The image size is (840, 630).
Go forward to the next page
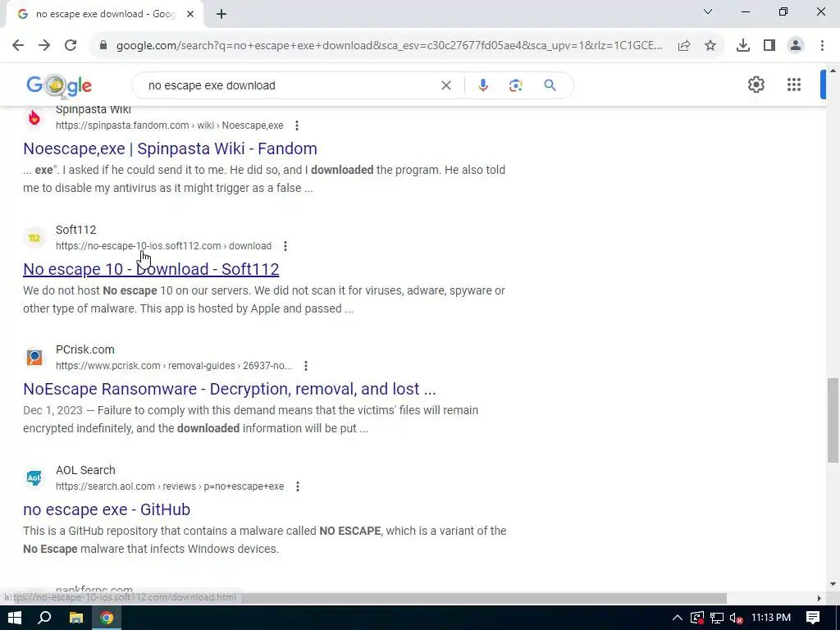(44, 46)
